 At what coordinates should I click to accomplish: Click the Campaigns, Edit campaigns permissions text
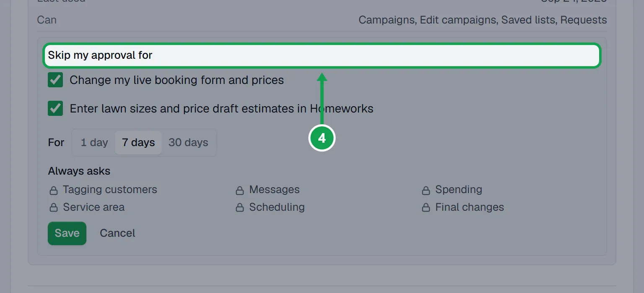(x=483, y=20)
